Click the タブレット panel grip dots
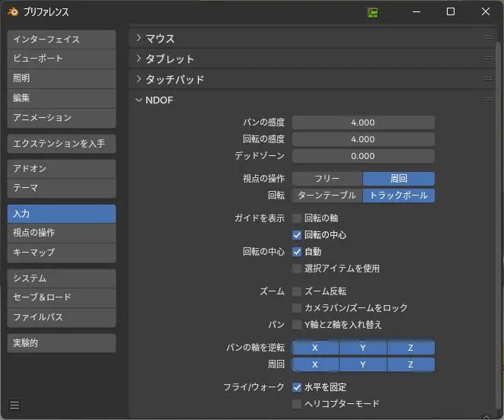The width and height of the screenshot is (504, 420). (x=487, y=58)
